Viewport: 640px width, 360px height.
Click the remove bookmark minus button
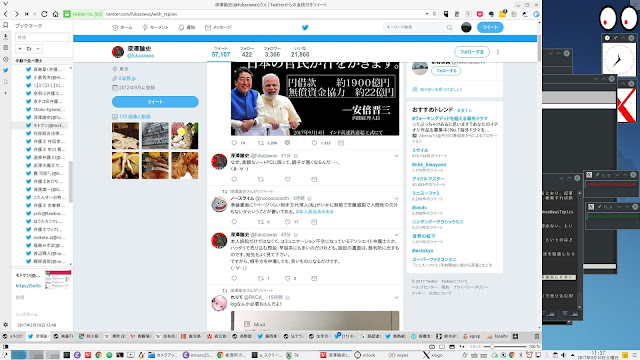click(x=38, y=49)
